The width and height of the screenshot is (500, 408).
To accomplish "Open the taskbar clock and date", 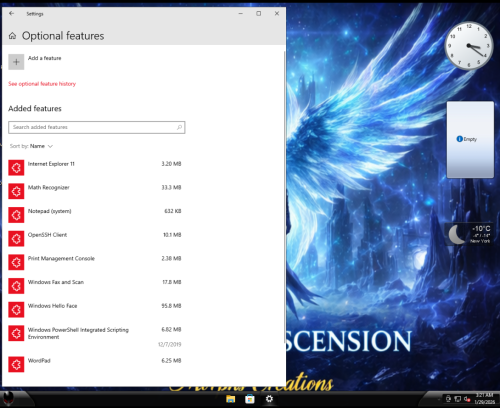I will [x=484, y=399].
